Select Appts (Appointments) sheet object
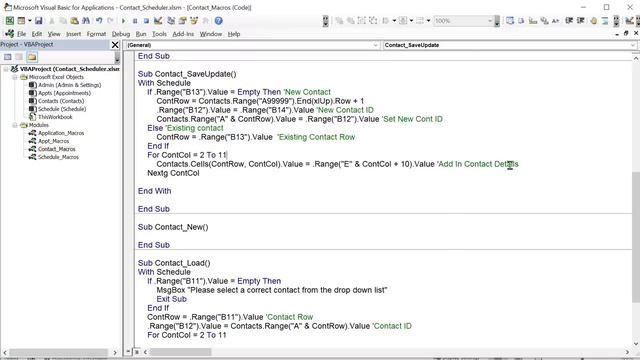Screen dimensions: 640x360 click(x=64, y=93)
